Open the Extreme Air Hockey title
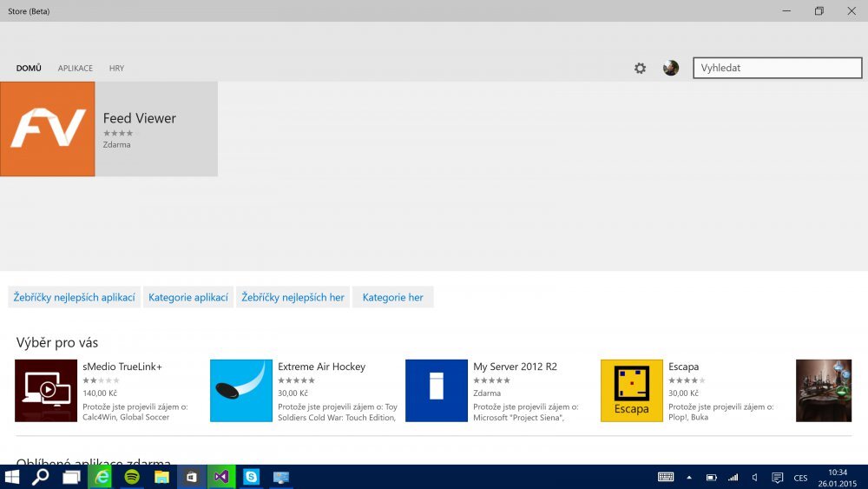The width and height of the screenshot is (868, 489). click(322, 367)
